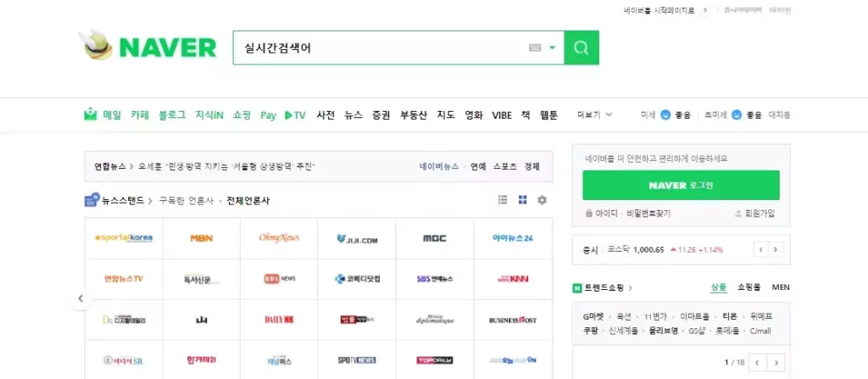Click the 회원가입 sign-up link
Viewport: 868px width, 379px height.
pos(754,214)
